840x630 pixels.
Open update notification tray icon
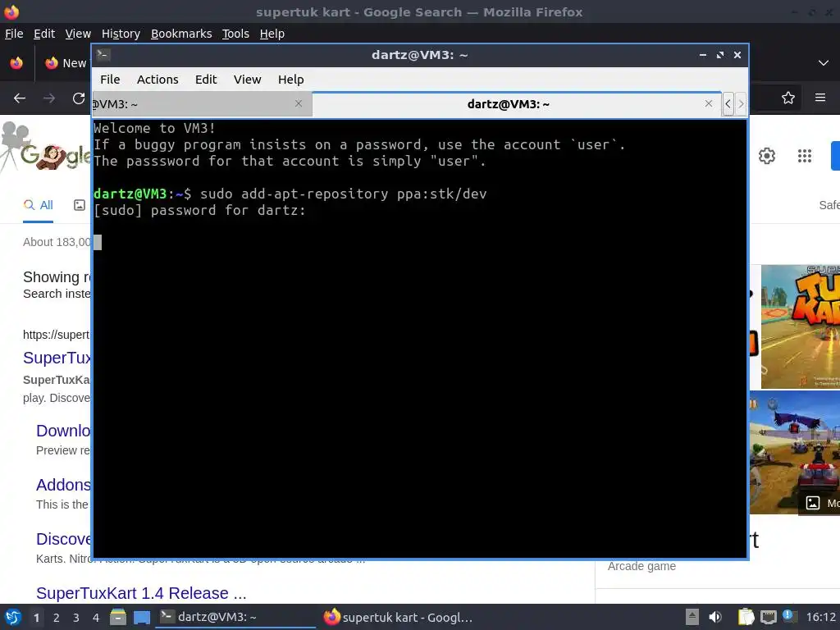tap(790, 616)
